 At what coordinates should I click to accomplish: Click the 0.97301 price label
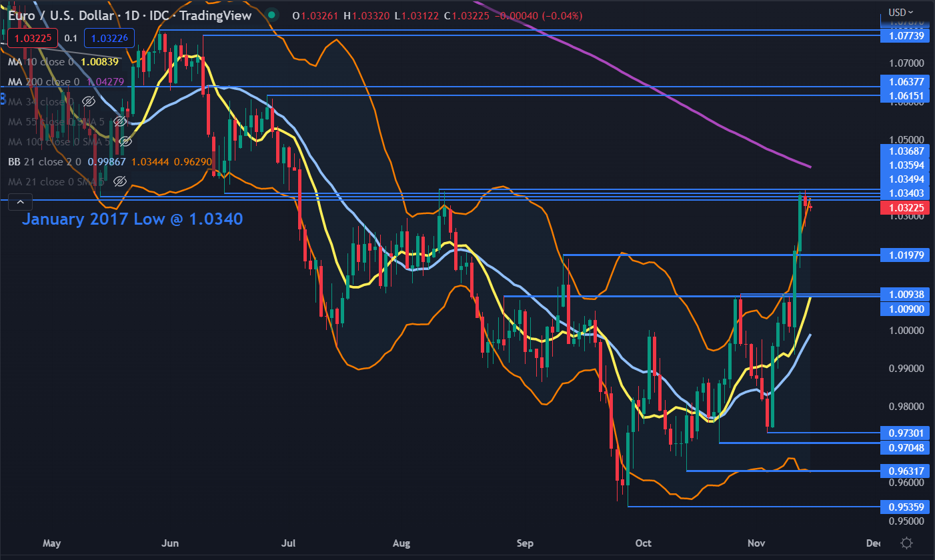(x=905, y=432)
